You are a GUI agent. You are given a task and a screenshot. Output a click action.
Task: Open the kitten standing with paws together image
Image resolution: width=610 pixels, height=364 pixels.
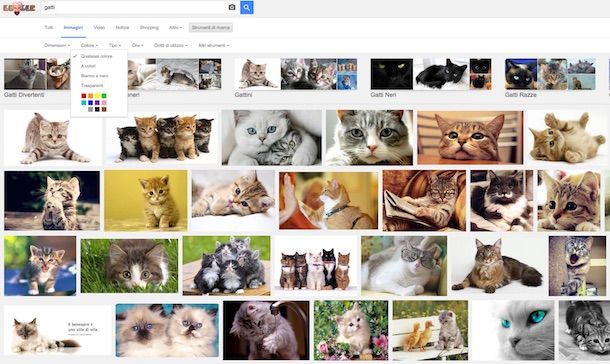pos(52,200)
